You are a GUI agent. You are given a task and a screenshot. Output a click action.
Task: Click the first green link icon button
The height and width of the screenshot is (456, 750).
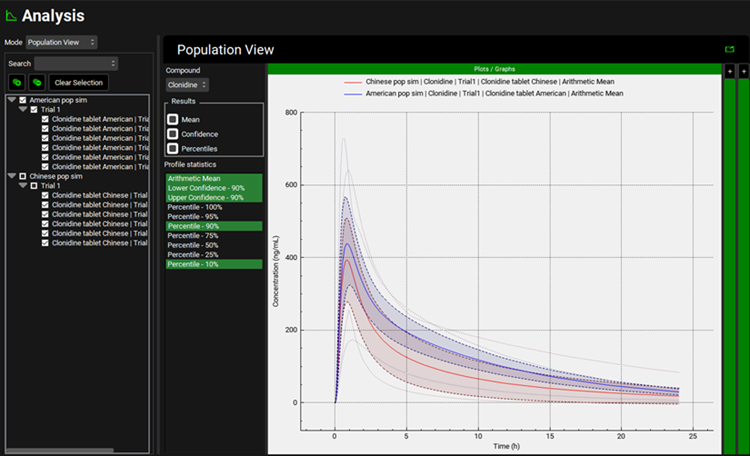[17, 82]
